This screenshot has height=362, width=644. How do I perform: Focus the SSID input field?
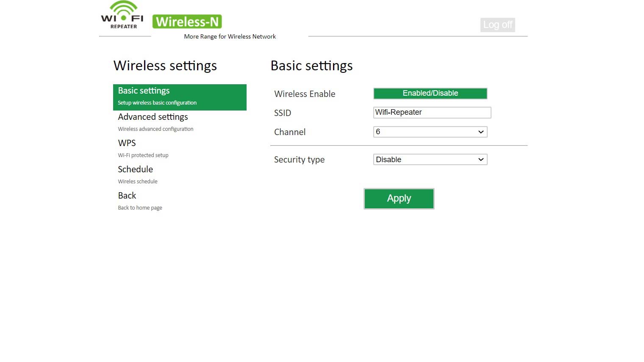pos(432,113)
